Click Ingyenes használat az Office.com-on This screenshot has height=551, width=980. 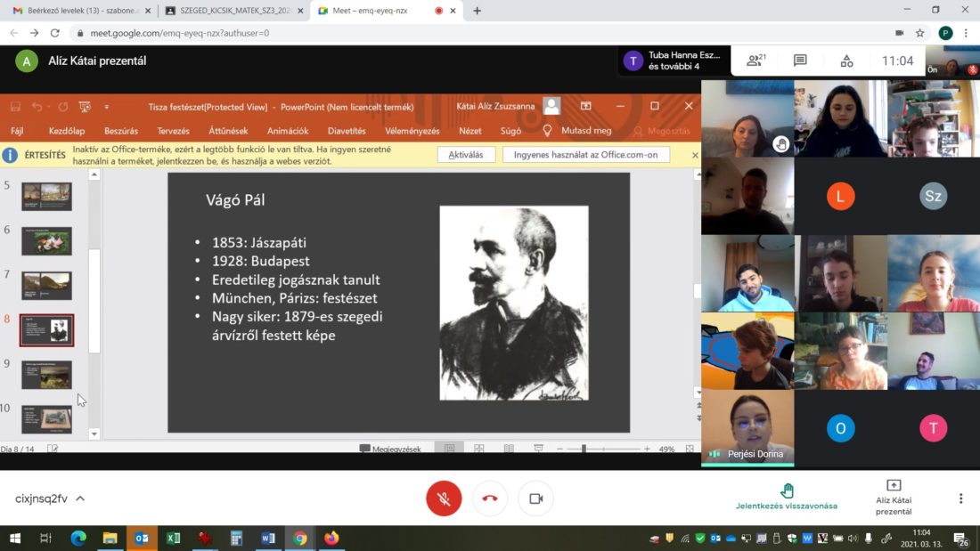[585, 154]
